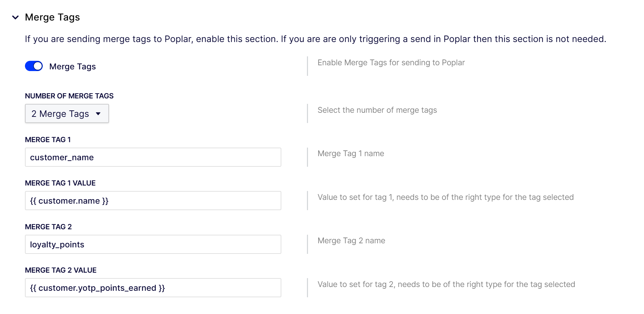Collapse the Merge Tags section chevron
Viewport: 644px width, 314px height.
tap(15, 17)
